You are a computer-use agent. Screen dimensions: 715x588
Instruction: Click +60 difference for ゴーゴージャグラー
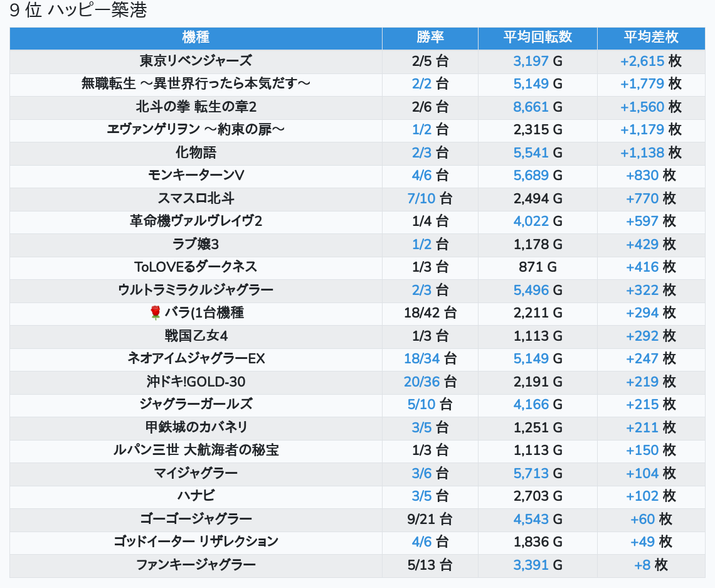[642, 519]
